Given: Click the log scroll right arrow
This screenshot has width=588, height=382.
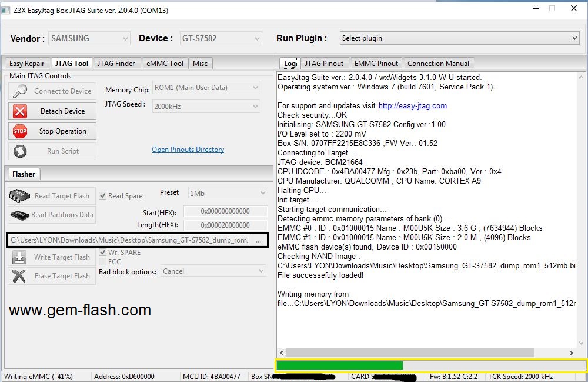Looking at the screenshot, I should pyautogui.click(x=572, y=353).
